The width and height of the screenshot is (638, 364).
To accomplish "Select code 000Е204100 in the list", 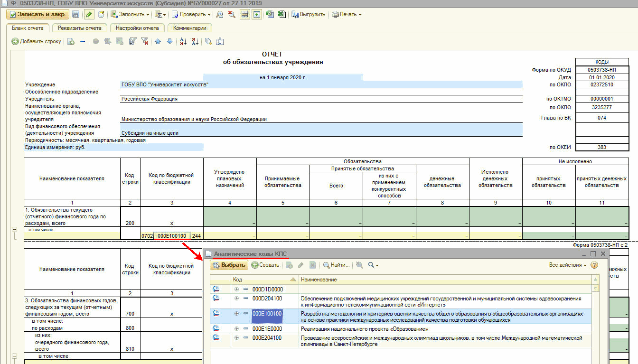I will tap(267, 338).
